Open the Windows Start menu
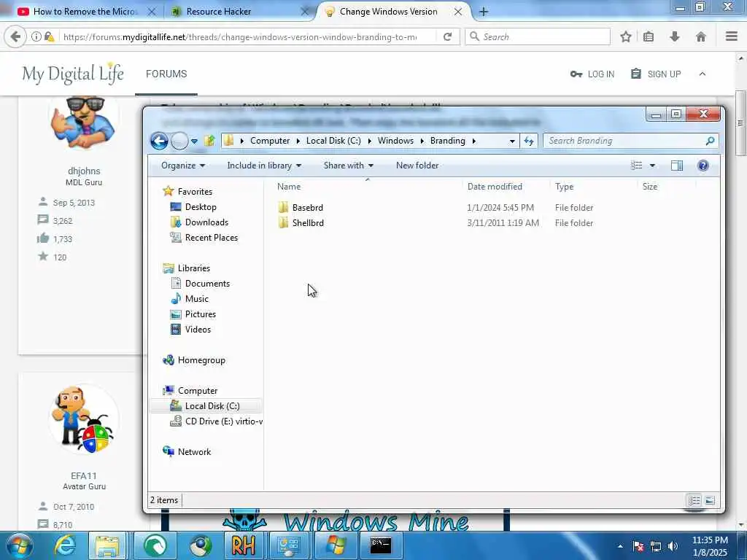The image size is (747, 560). [x=18, y=545]
